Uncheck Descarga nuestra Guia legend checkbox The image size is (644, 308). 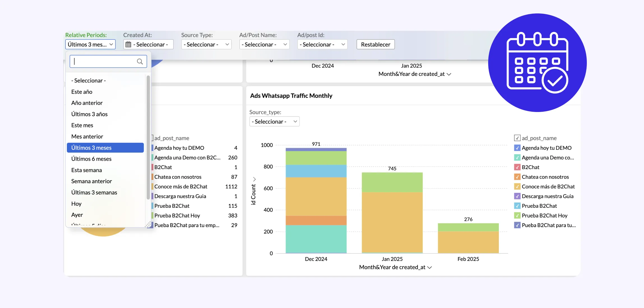pos(517,196)
